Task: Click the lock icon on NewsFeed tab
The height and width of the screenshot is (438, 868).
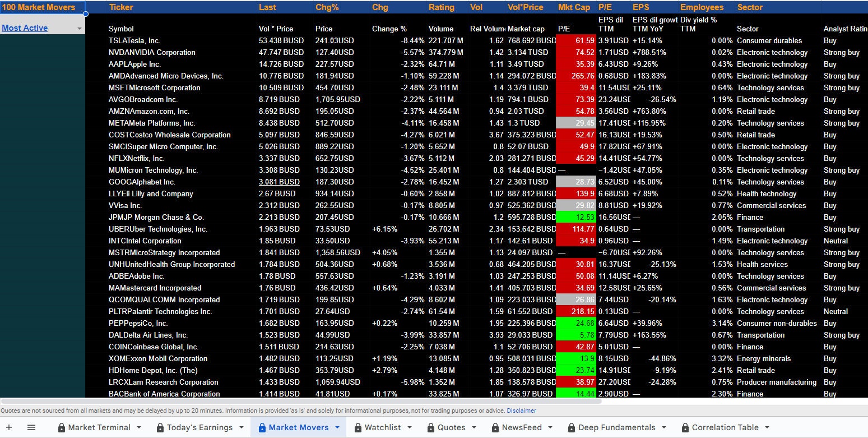Action: click(495, 427)
